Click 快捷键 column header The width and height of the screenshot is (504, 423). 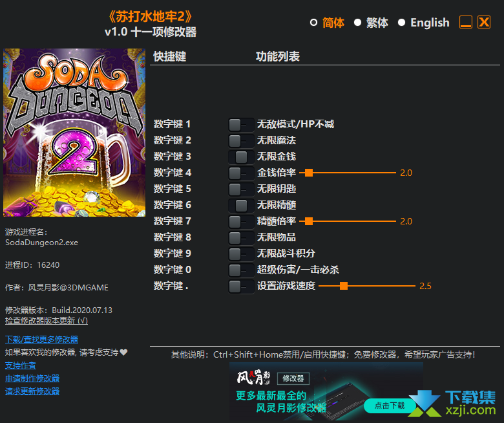pyautogui.click(x=170, y=57)
